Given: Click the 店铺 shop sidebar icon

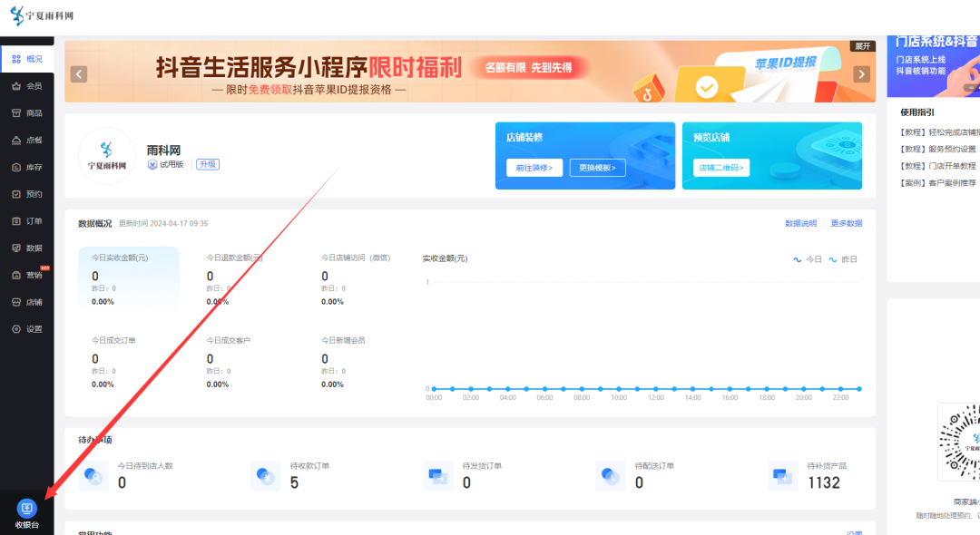Looking at the screenshot, I should click(x=16, y=302).
